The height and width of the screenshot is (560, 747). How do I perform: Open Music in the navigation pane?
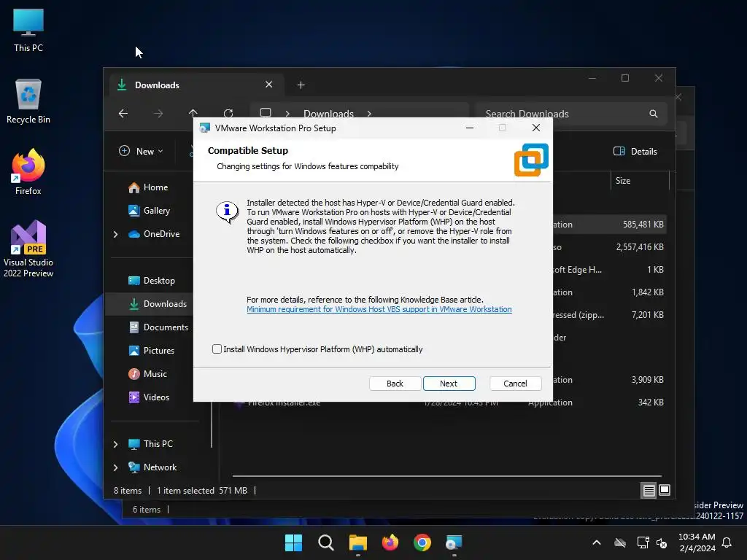(147, 374)
